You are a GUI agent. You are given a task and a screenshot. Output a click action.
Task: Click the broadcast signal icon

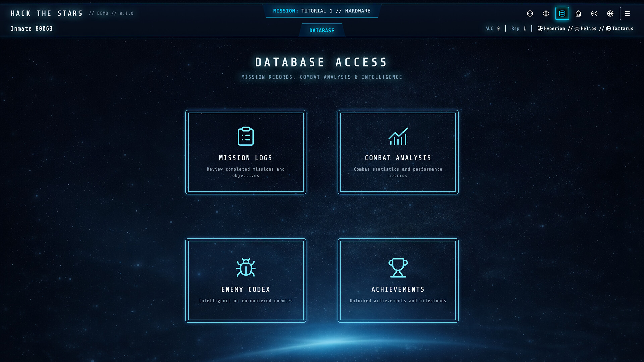[x=594, y=14]
